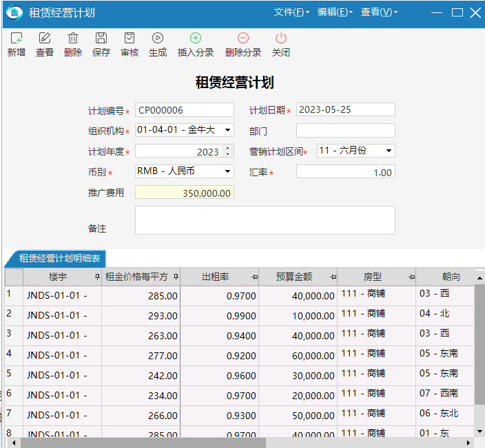Image resolution: width=485 pixels, height=448 pixels.
Task: Increase 计划年度 with up spinner arrow
Action: [228, 148]
